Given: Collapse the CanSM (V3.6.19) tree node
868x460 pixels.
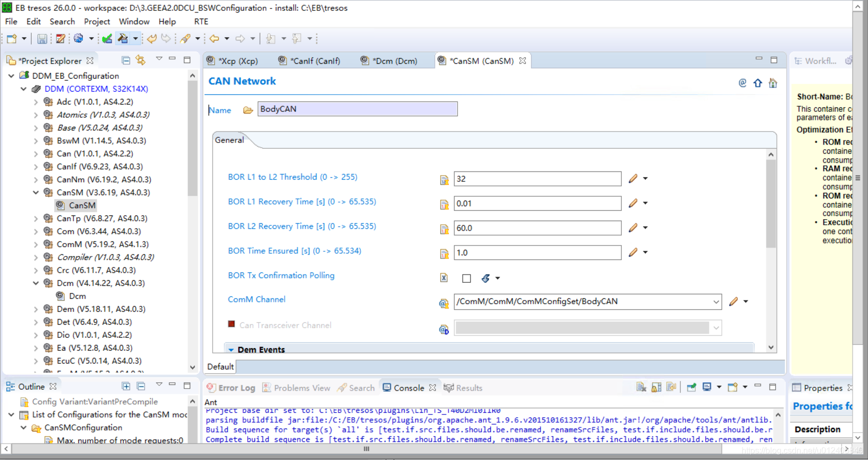Looking at the screenshot, I should [36, 192].
